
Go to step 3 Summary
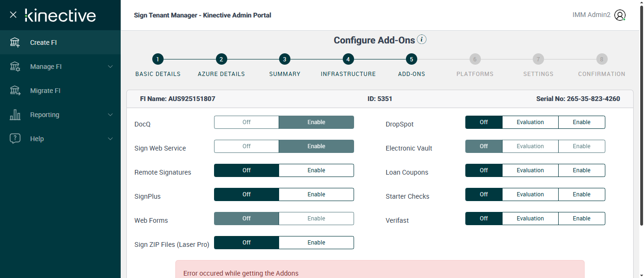coord(284,59)
